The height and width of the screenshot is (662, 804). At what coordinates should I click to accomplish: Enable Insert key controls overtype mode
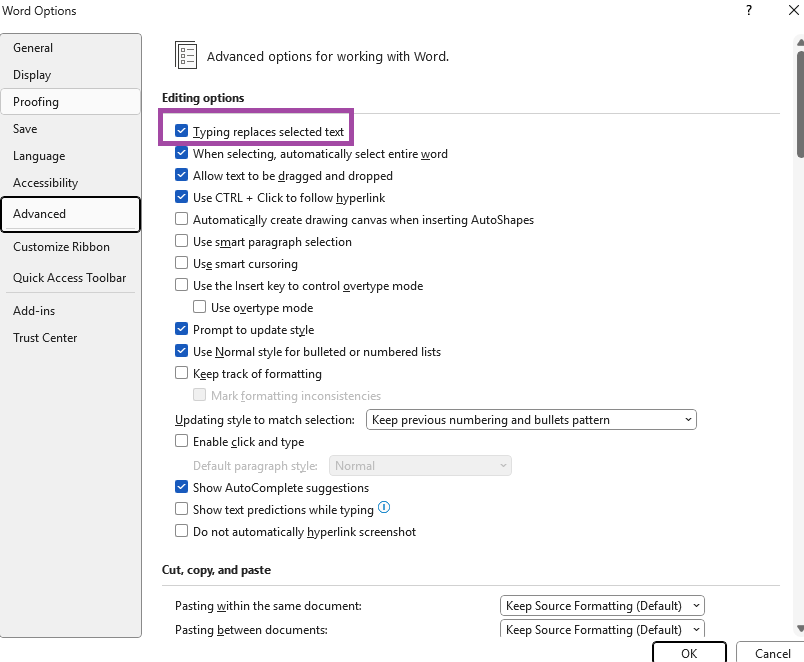[x=182, y=285]
